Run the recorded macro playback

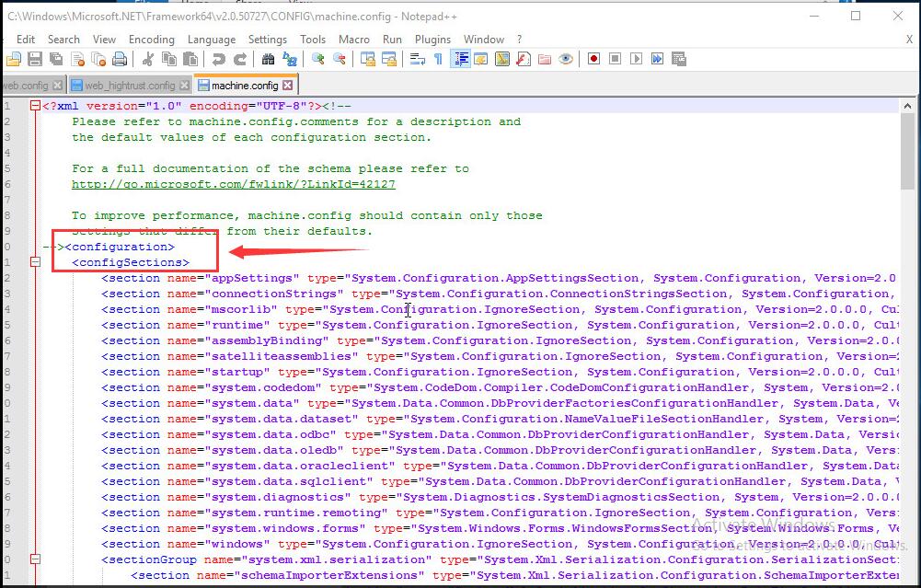click(635, 58)
